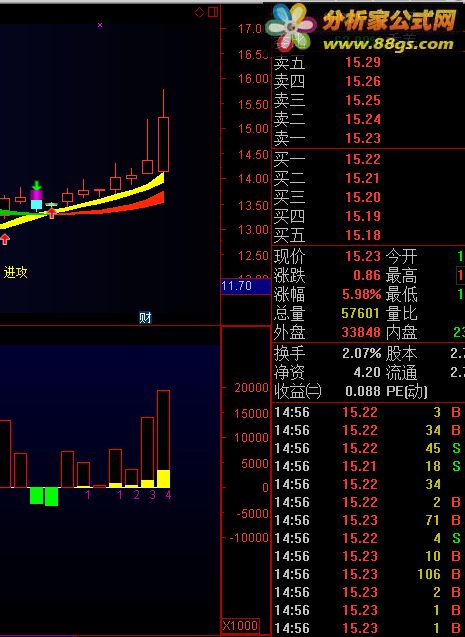Click the tallest volume bar labeled 4

pos(163,439)
